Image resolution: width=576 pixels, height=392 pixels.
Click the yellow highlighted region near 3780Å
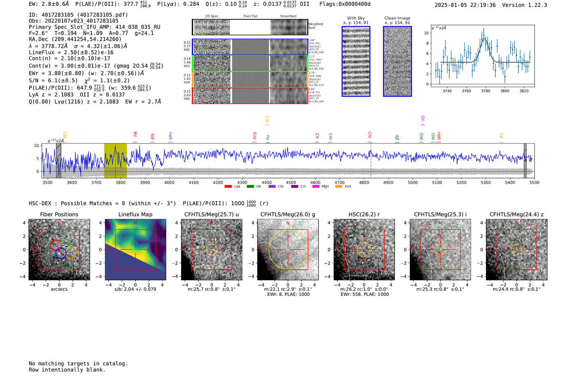115,161
